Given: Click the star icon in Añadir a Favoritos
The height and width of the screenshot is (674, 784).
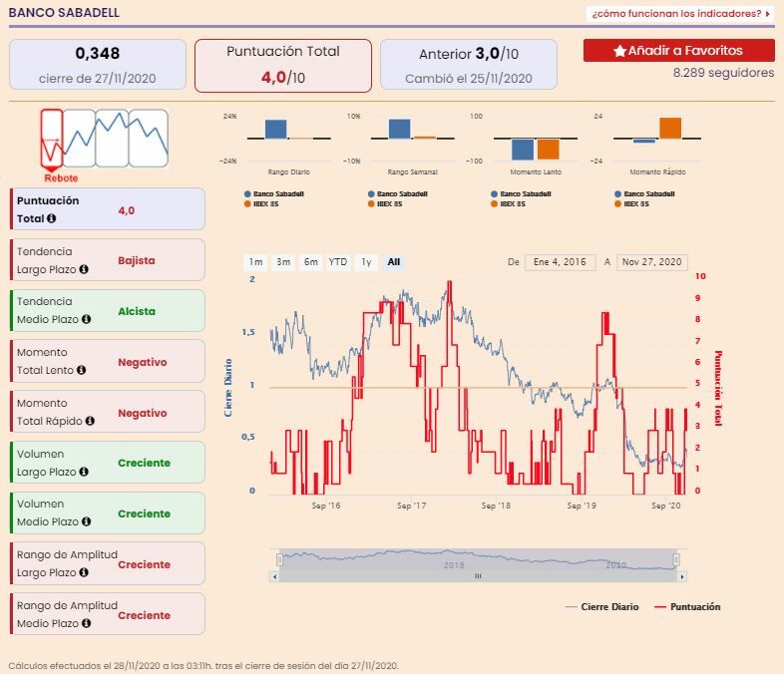Looking at the screenshot, I should [x=619, y=51].
